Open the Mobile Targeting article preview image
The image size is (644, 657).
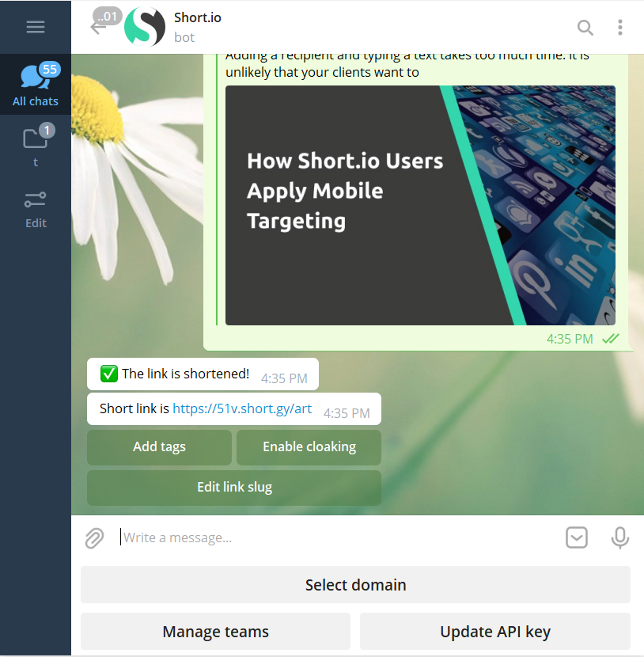(x=420, y=206)
